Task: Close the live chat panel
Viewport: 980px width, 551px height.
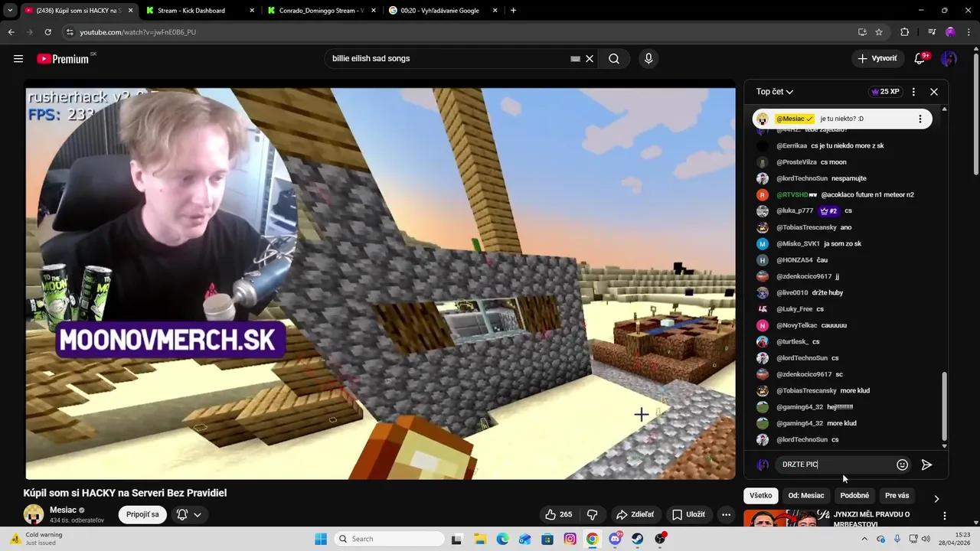Action: tap(934, 92)
